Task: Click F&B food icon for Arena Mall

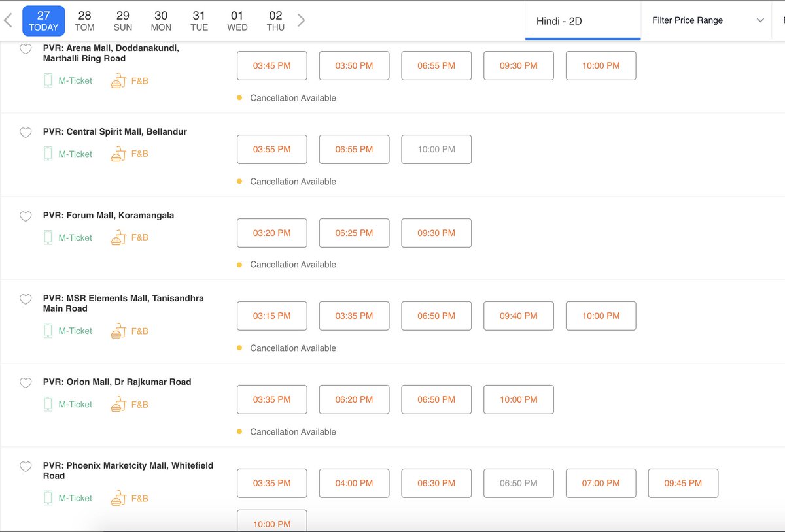Action: click(x=118, y=81)
